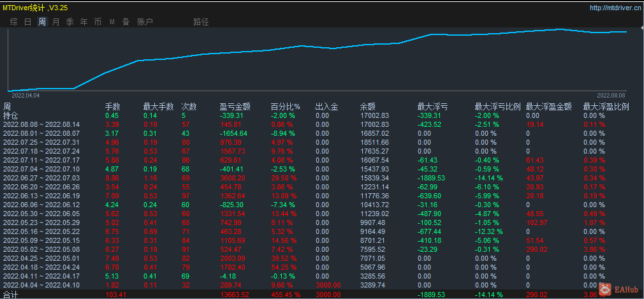Click the small arrow at chart's right edge
Image resolution: width=644 pixels, height=299 pixels.
(x=641, y=28)
